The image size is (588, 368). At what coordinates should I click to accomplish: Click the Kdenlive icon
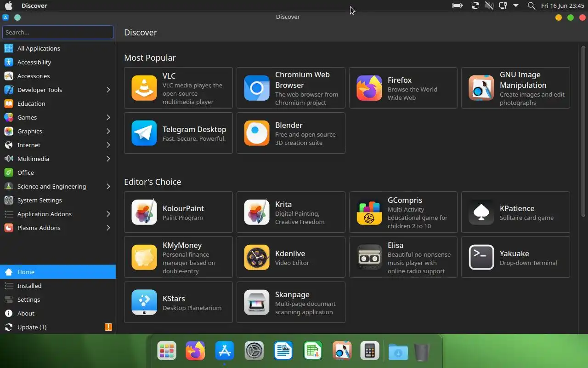pyautogui.click(x=257, y=257)
